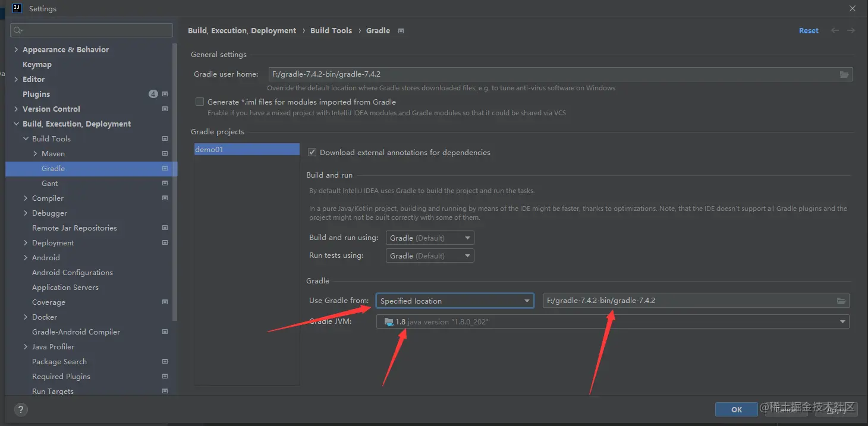Click the Remote Jar Repositories project-level icon
868x426 pixels.
165,228
